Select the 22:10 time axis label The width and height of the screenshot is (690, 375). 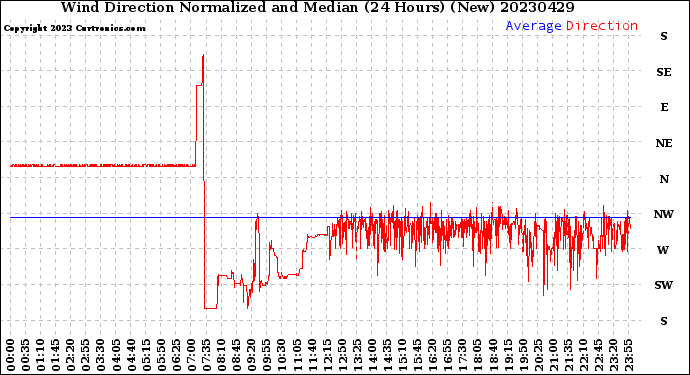tap(583, 355)
